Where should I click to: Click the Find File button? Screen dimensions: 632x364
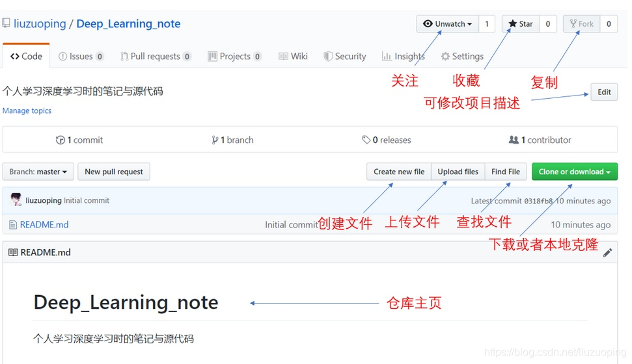pos(506,172)
